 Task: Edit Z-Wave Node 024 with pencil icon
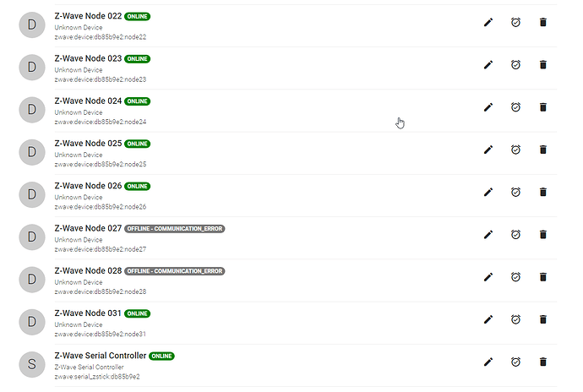point(488,107)
